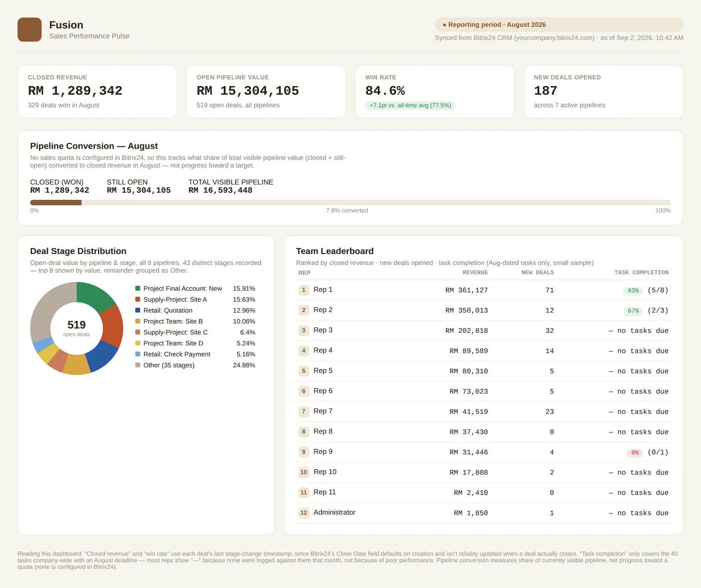Click swatch for Supply-Project: Site C
This screenshot has width=701, height=588.
[x=138, y=332]
